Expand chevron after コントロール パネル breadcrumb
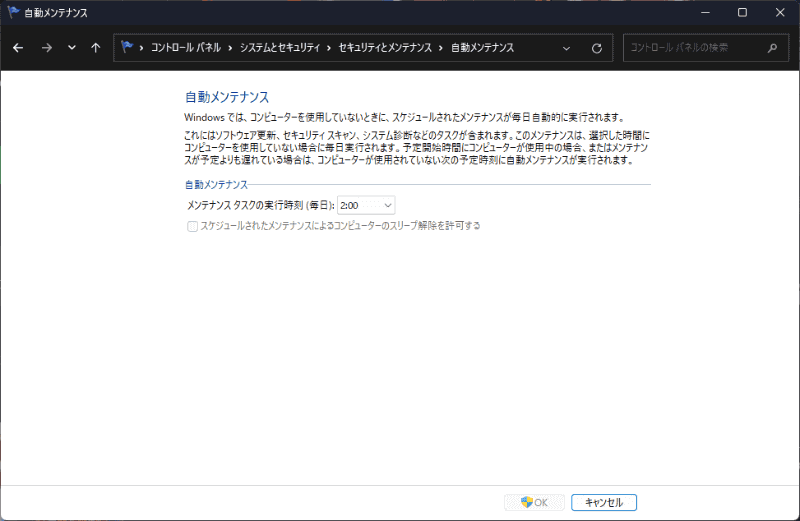The height and width of the screenshot is (521, 800). click(x=230, y=48)
